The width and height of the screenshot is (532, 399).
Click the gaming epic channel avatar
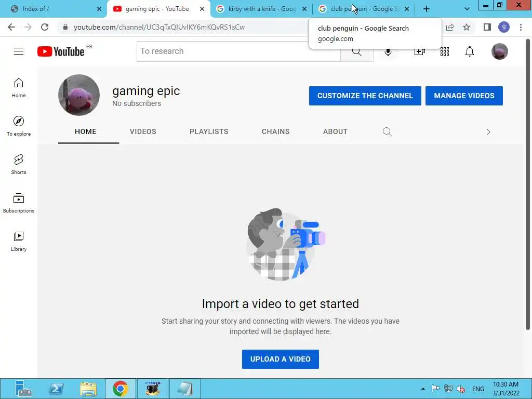79,95
